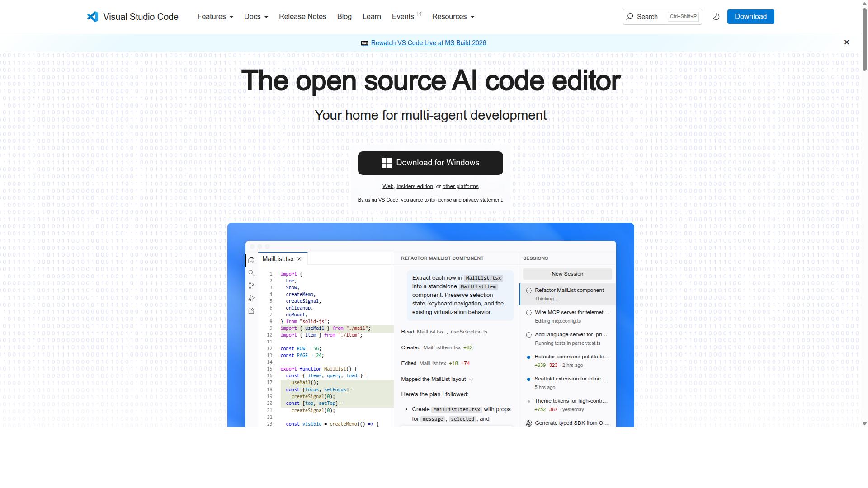Viewport: 868px width, 488px height.
Task: Click code line 15 export function MailList
Action: [318, 369]
